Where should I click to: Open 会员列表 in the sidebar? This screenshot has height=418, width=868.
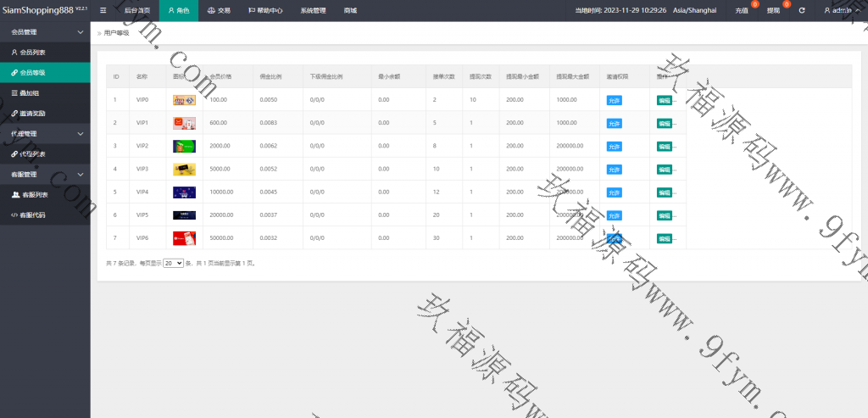click(x=33, y=53)
